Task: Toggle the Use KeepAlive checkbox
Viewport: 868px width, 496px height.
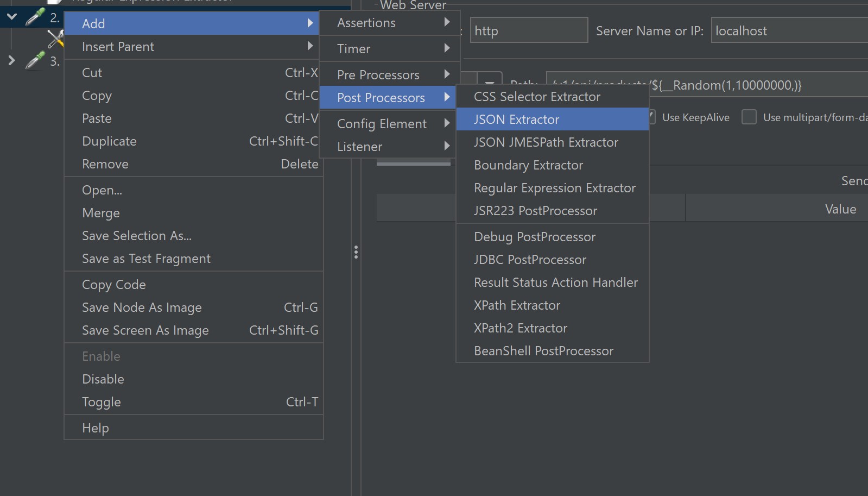Action: (652, 117)
